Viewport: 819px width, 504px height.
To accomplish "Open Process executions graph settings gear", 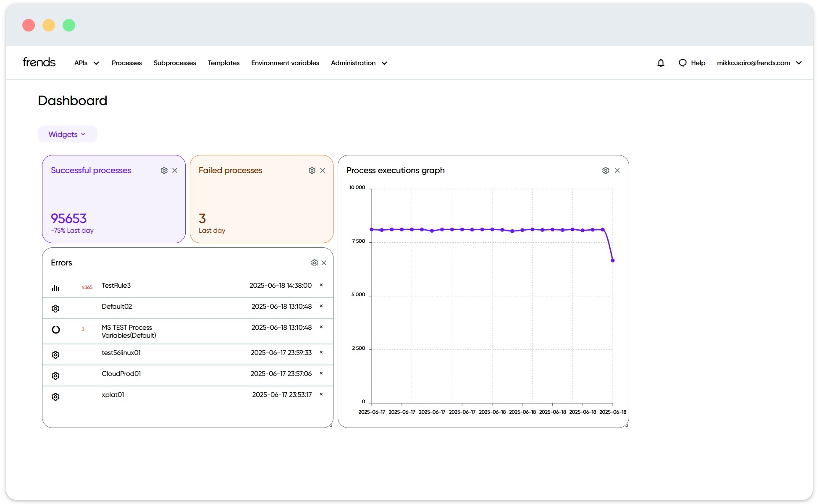I will click(606, 171).
